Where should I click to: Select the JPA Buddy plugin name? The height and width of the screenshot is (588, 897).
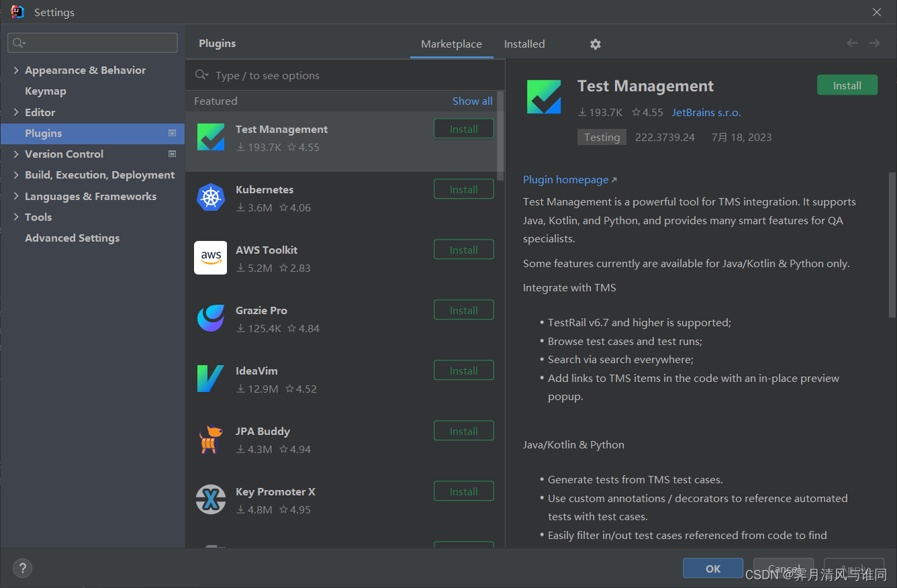(263, 431)
